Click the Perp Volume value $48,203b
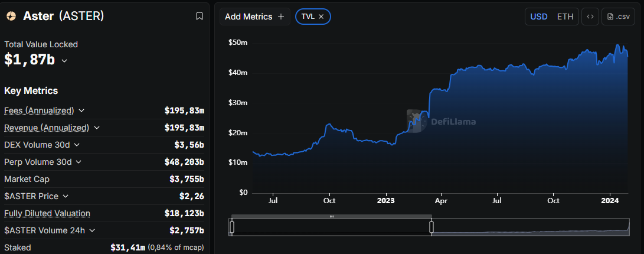The image size is (644, 254). [184, 162]
